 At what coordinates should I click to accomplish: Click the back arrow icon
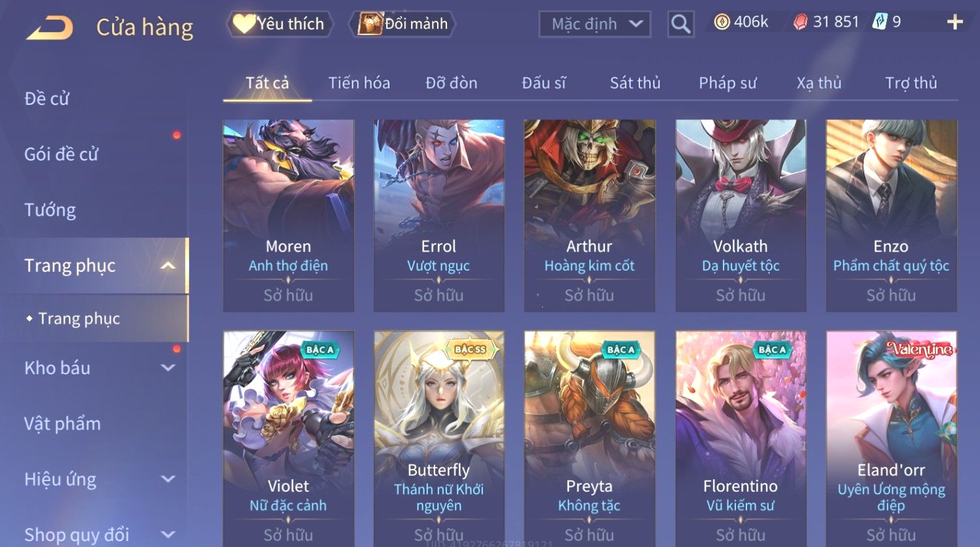point(50,27)
